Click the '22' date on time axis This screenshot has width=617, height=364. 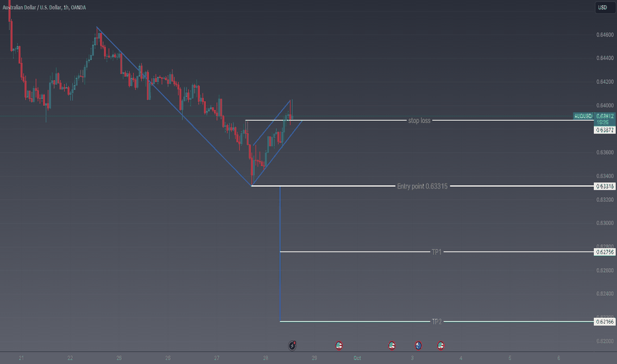tap(70, 358)
